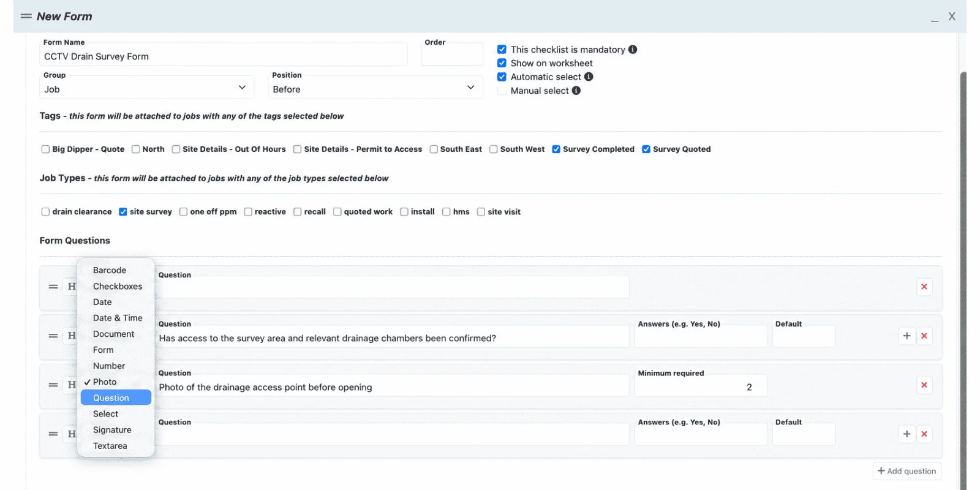Delete the 'Photo of the drainage access point' question
The image size is (980, 490).
click(924, 385)
